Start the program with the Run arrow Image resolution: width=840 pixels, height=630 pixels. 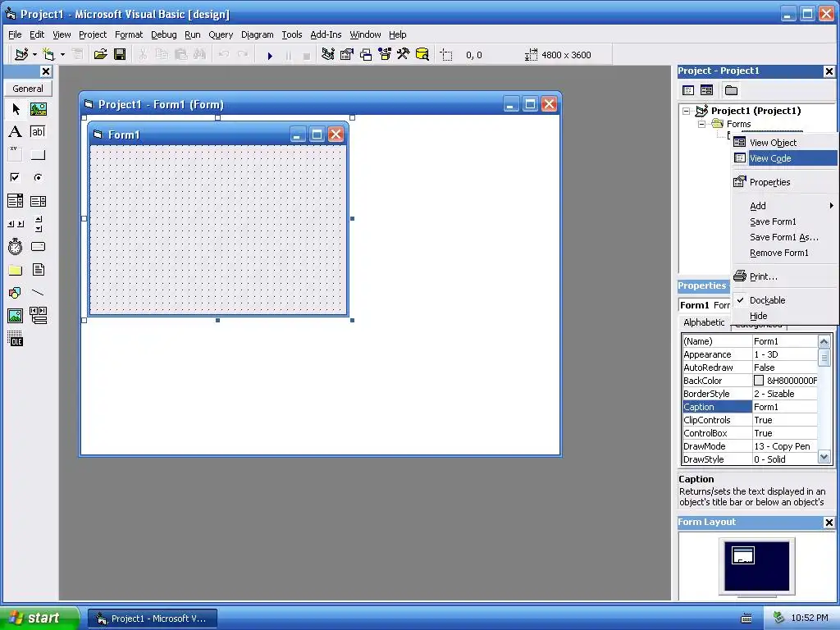coord(270,55)
